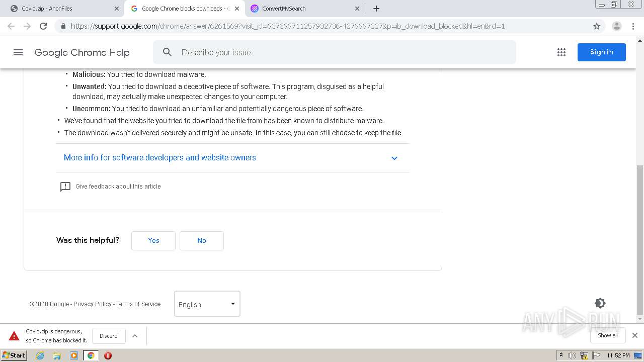Viewport: 644px width, 362px height.
Task: Select Chrome in the taskbar
Action: point(91,355)
